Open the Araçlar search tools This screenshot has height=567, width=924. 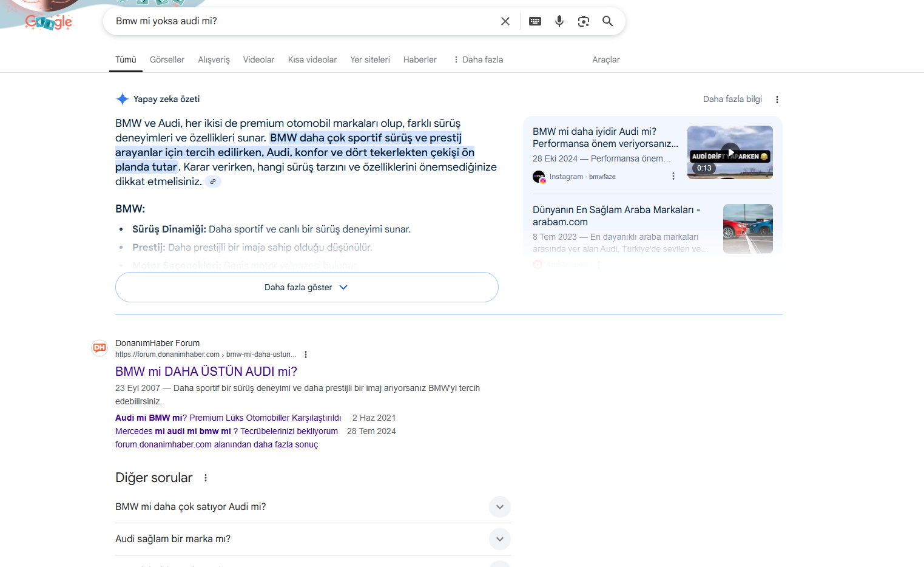(x=606, y=59)
